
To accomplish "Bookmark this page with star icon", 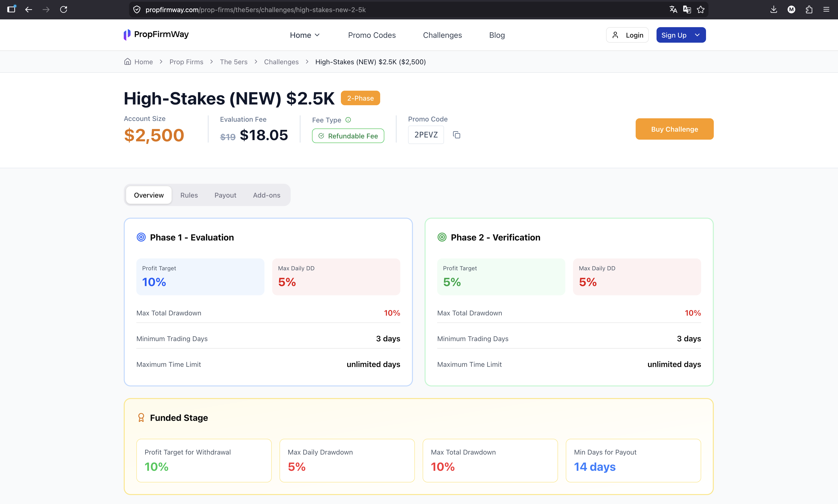I will click(x=701, y=9).
